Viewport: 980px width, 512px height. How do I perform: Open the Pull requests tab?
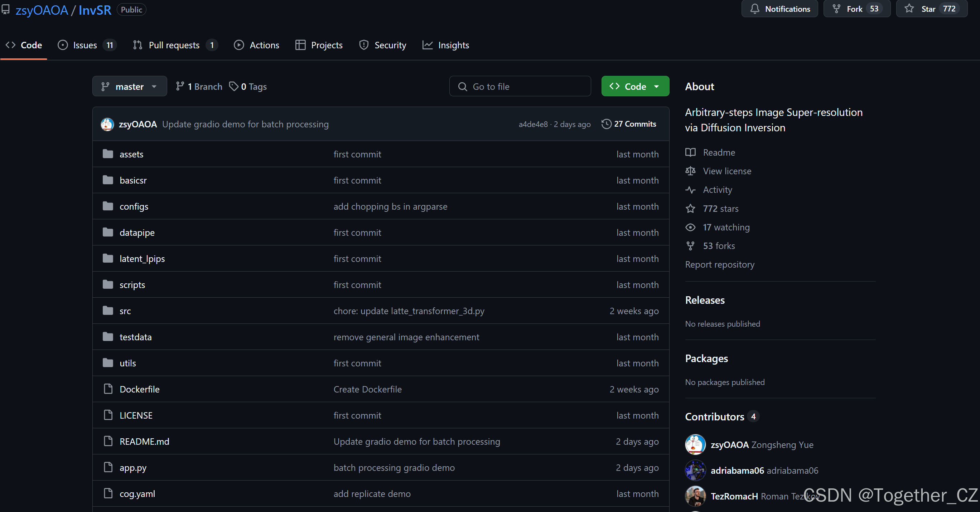pyautogui.click(x=174, y=45)
